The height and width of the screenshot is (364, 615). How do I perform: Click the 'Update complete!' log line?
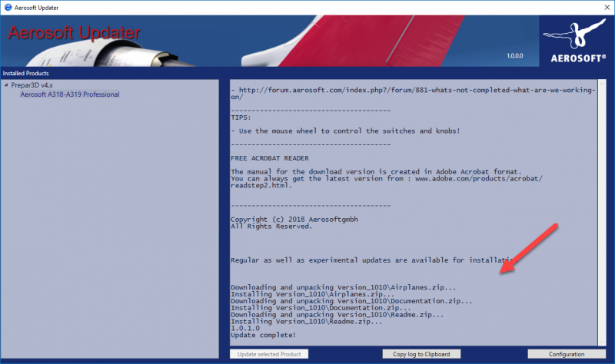(263, 336)
